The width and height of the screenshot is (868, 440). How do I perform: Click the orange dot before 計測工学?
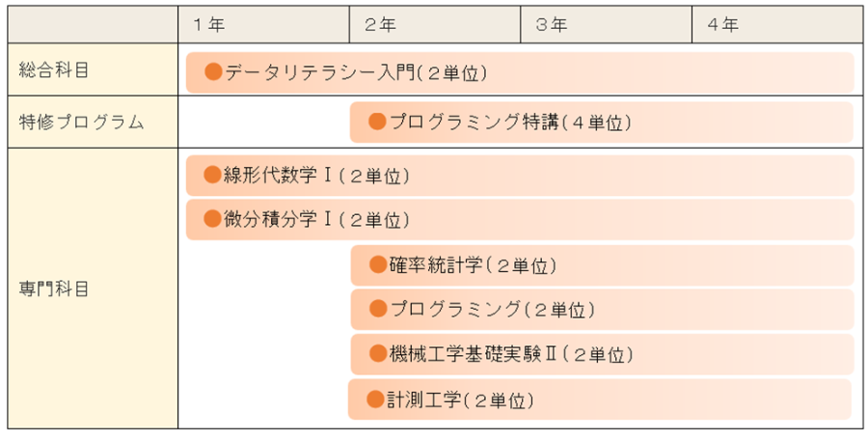[x=375, y=399]
